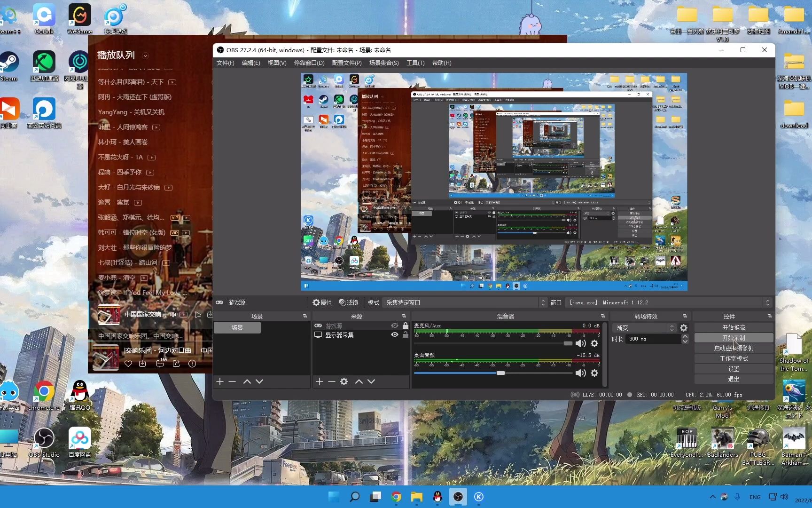Image resolution: width=812 pixels, height=508 pixels.
Task: Add a new scene with plus icon
Action: 219,381
